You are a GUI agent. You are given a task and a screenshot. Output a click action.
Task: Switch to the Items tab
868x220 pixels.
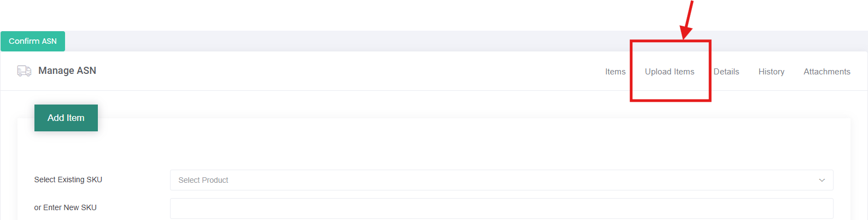[615, 72]
